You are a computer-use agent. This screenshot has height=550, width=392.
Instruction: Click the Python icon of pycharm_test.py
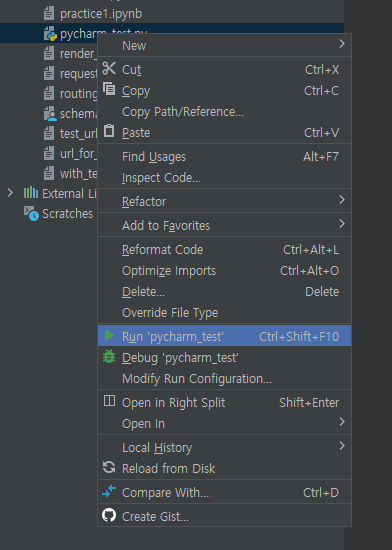50,34
